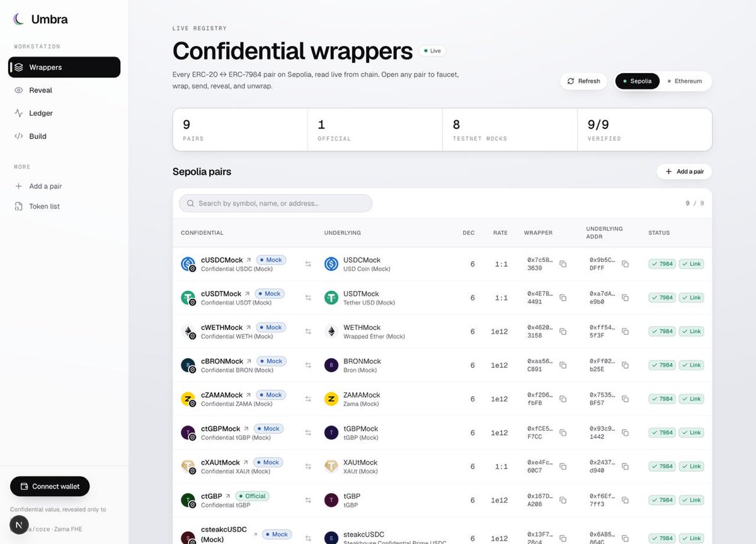This screenshot has width=756, height=544.
Task: Open Token list in sidebar
Action: click(x=64, y=207)
